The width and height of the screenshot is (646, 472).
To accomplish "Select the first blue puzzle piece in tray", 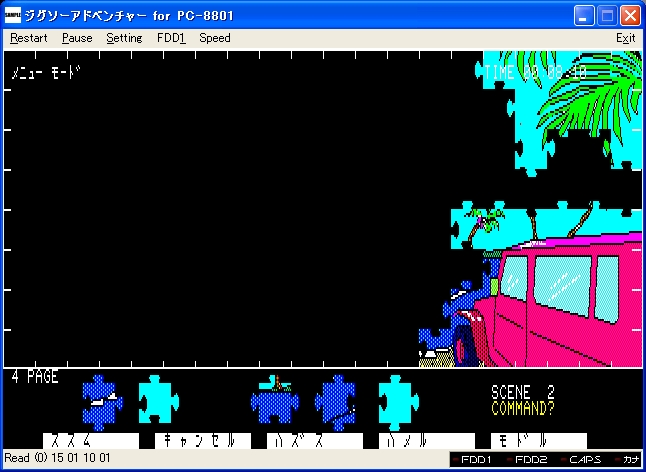I will click(101, 400).
